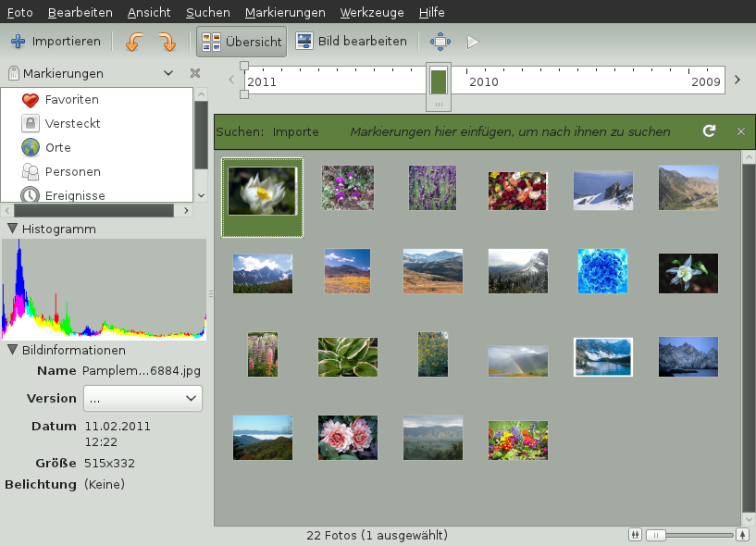756x546 pixels.
Task: Close the Markierungen sidebar panel
Action: click(x=195, y=73)
